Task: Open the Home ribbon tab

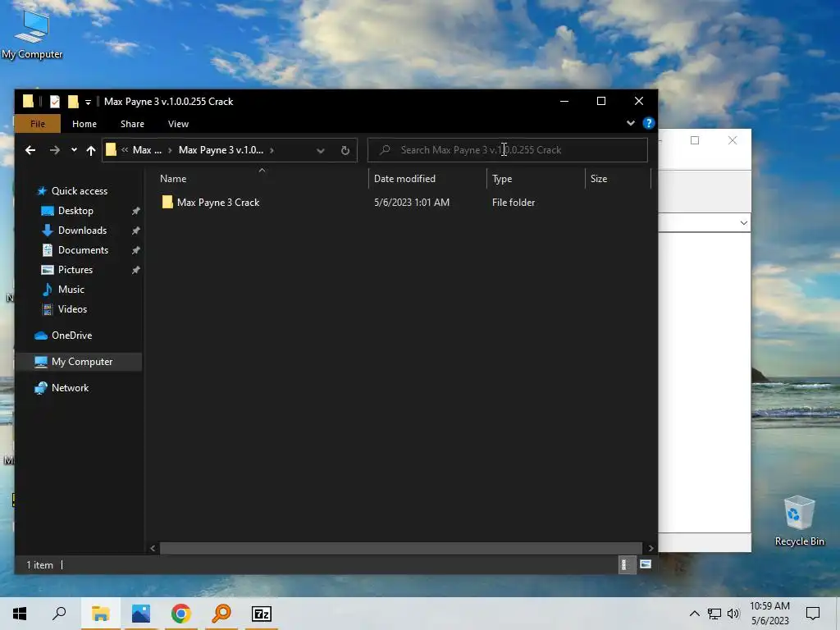Action: 84,124
